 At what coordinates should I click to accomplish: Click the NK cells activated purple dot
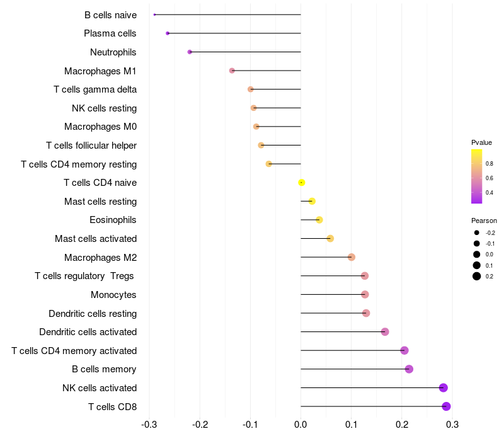pos(444,387)
